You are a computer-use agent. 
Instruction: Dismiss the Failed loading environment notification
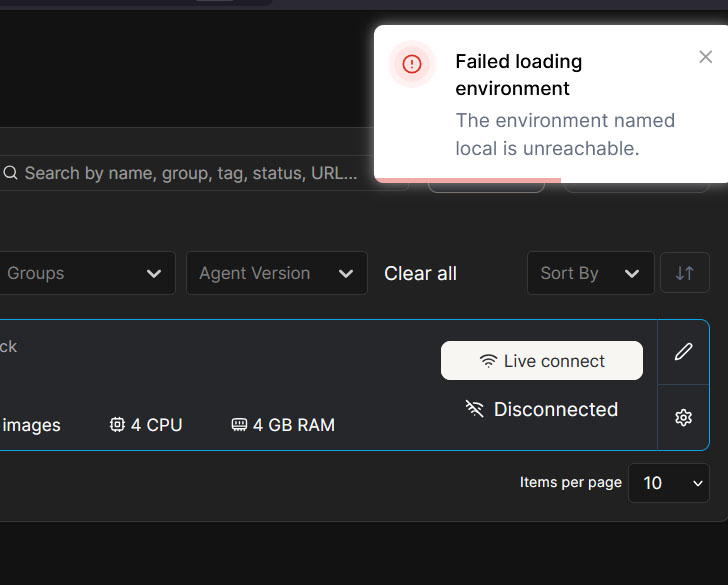pos(705,57)
